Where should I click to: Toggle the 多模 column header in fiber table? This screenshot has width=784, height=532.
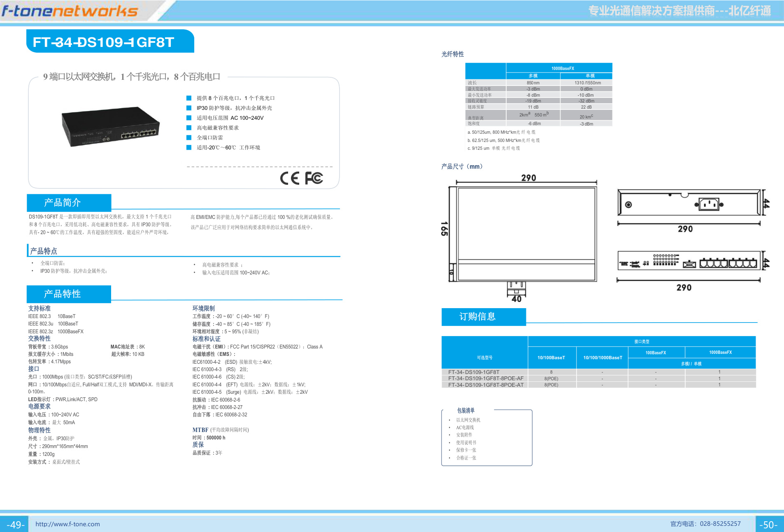(x=533, y=75)
